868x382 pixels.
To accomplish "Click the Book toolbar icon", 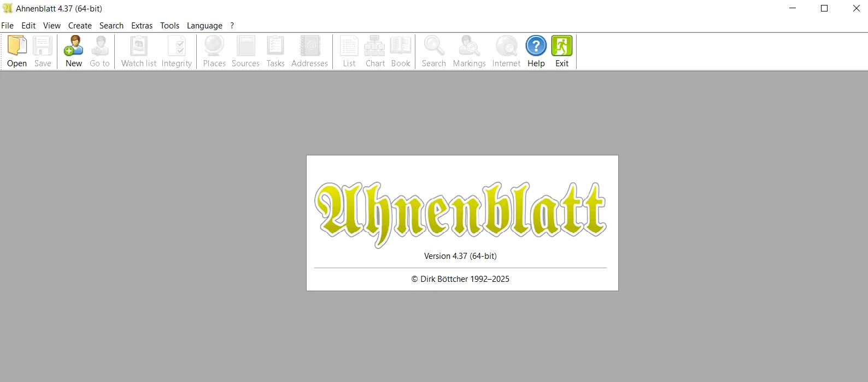I will (401, 51).
